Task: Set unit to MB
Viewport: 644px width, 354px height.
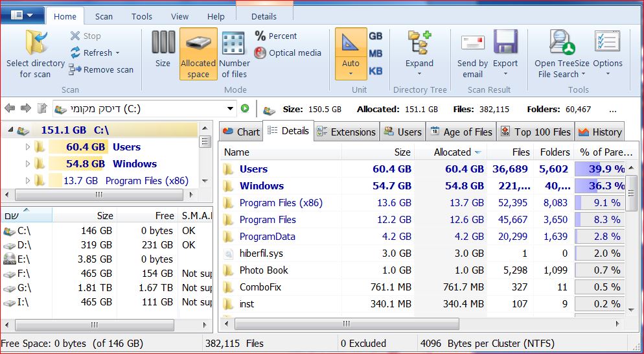Action: (375, 53)
